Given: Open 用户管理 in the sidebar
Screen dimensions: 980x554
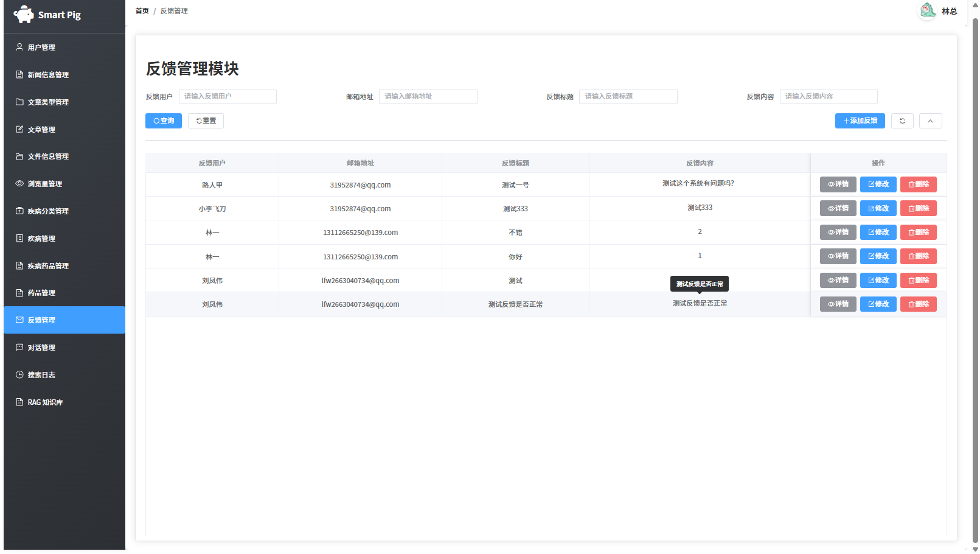Looking at the screenshot, I should pos(64,47).
